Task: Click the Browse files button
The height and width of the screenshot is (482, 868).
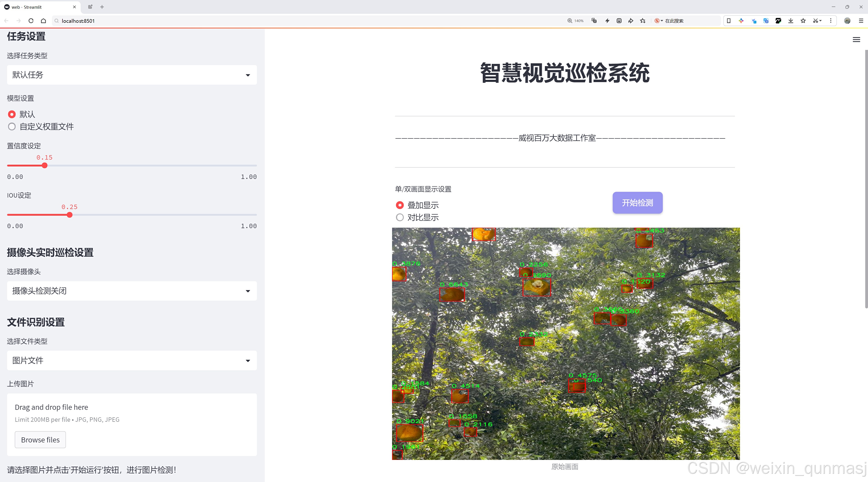Action: coord(40,439)
